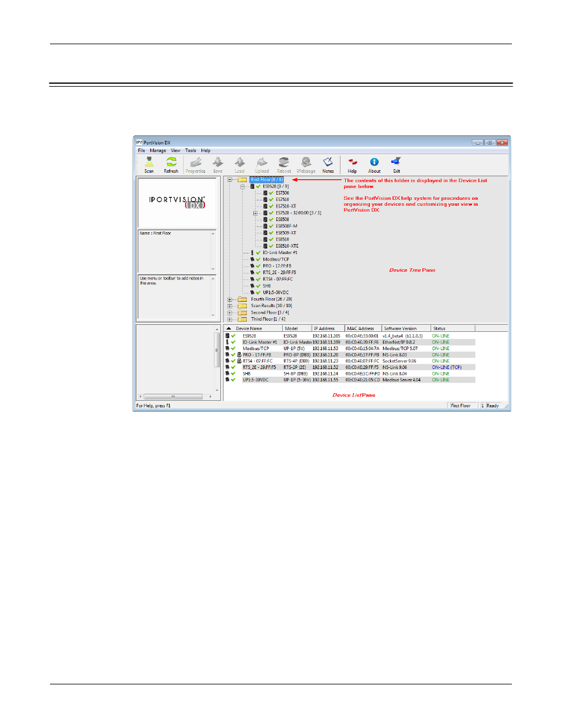Select SH-8P (DB9) model cell
Viewport: 562px width, 728px height.
pyautogui.click(x=295, y=374)
